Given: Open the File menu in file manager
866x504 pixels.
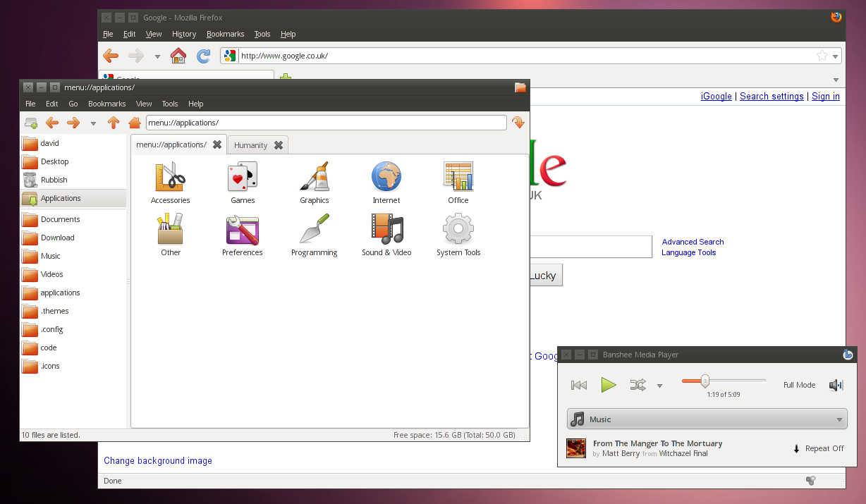Looking at the screenshot, I should coord(30,104).
